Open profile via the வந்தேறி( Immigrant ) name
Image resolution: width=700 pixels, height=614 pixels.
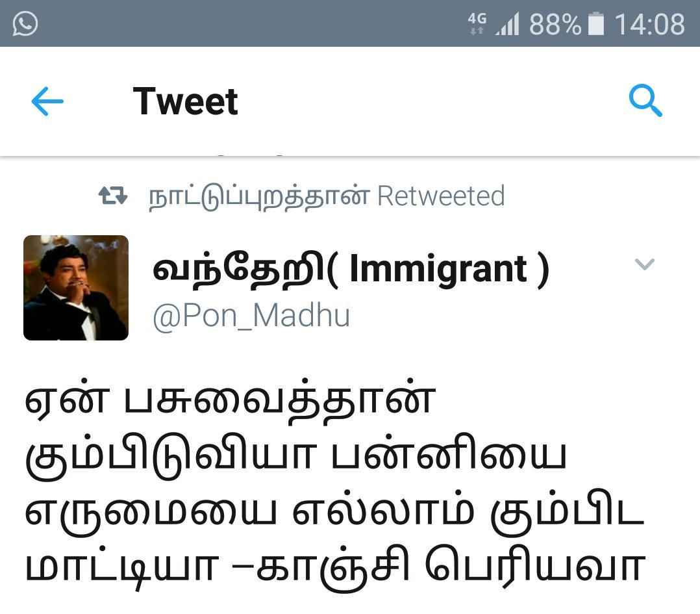[351, 269]
